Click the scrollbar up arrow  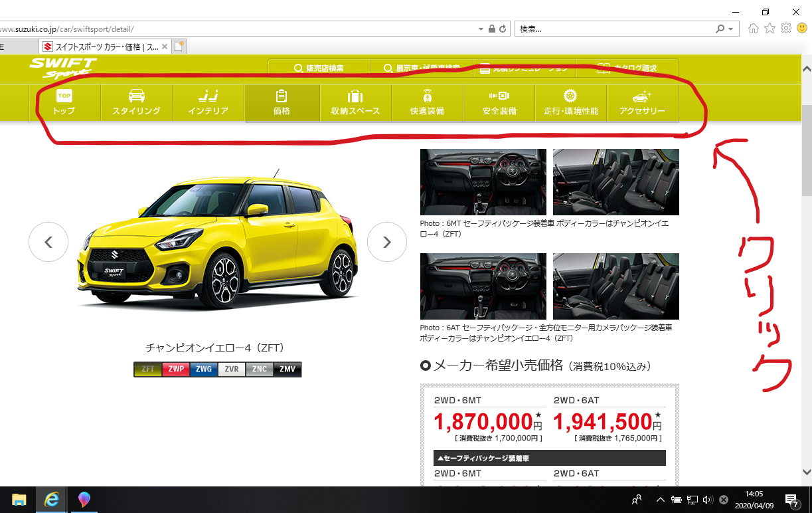(x=807, y=68)
